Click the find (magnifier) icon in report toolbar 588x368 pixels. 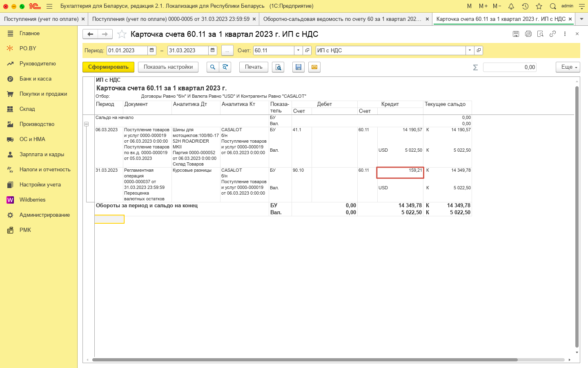point(212,67)
